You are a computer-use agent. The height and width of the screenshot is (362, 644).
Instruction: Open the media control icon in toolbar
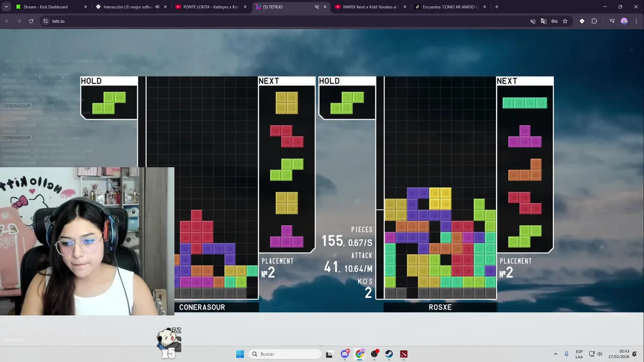612,21
